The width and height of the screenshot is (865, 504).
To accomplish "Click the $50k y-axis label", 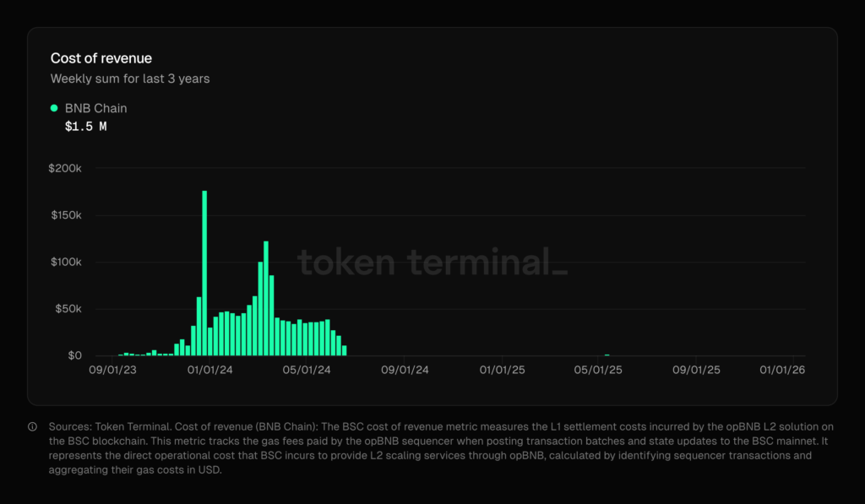I will pos(68,309).
